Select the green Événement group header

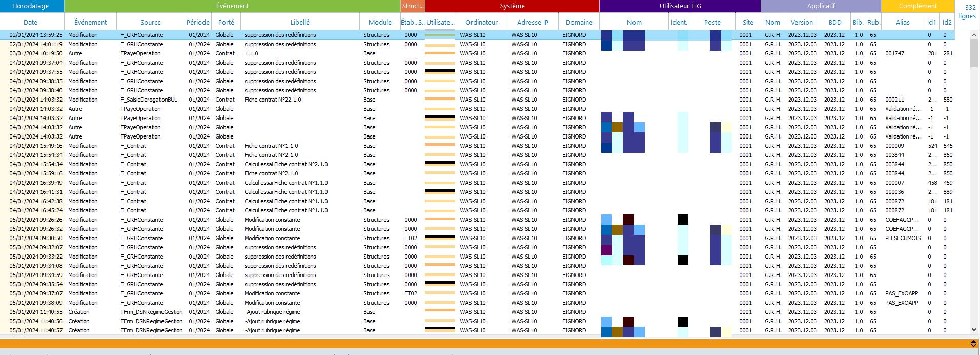pos(232,6)
